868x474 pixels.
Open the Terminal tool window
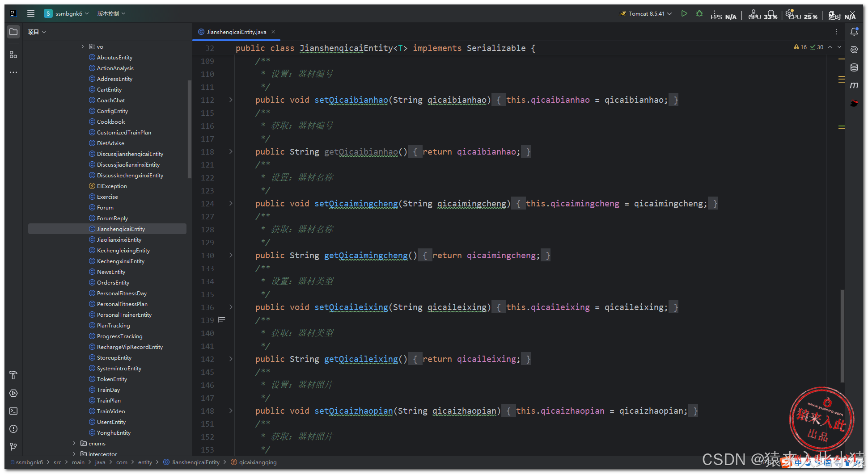[x=13, y=411]
